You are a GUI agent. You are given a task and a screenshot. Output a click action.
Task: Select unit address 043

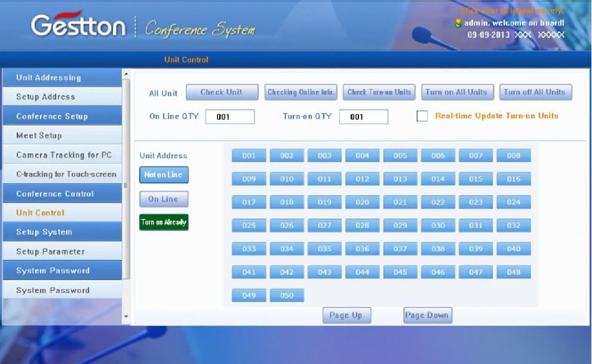[x=325, y=272]
